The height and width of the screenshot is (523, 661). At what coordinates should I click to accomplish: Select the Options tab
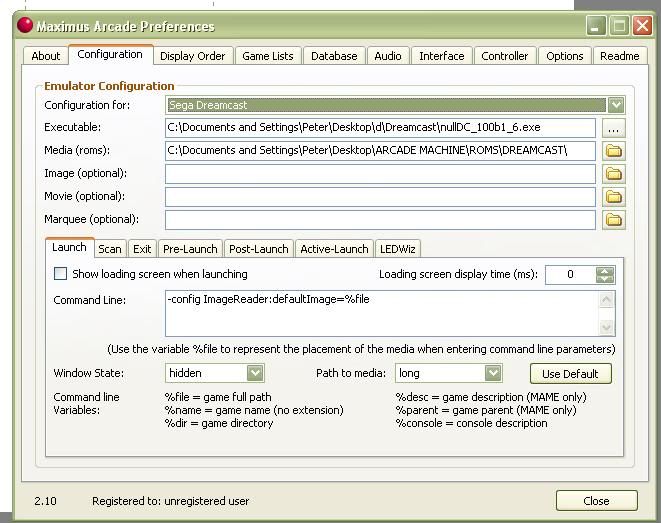[x=565, y=56]
